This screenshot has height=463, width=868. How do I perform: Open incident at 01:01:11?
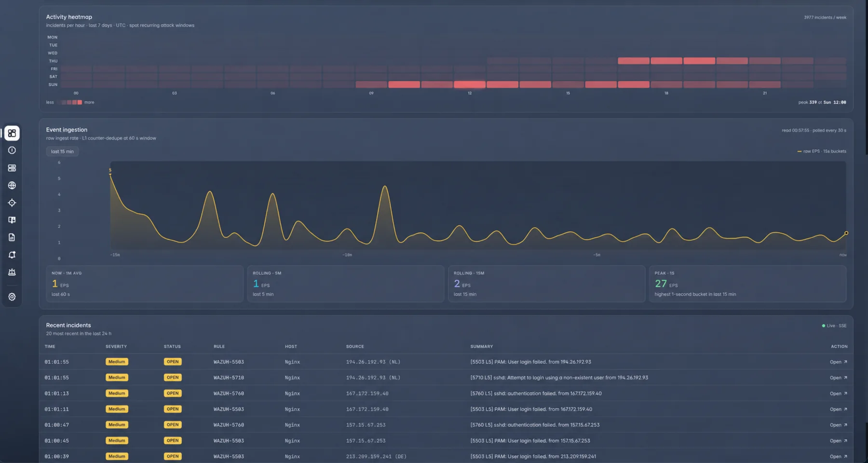pyautogui.click(x=838, y=409)
